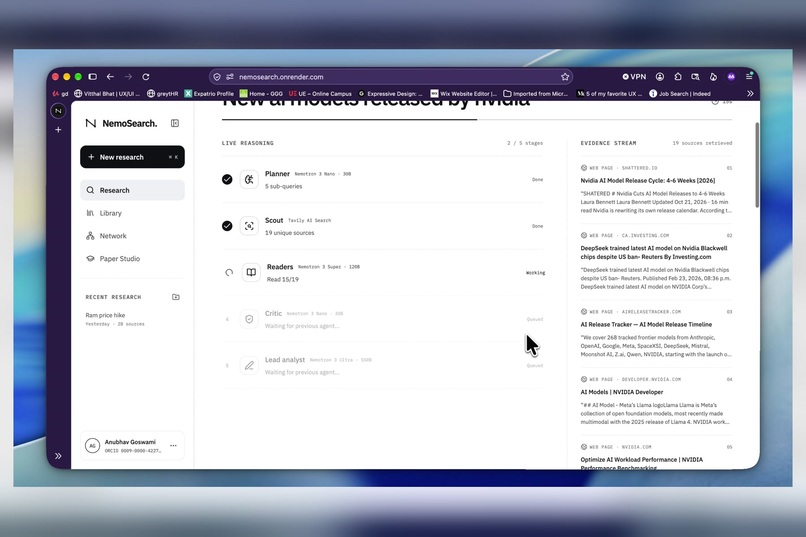Open the Network section
The width and height of the screenshot is (806, 537).
coord(132,236)
